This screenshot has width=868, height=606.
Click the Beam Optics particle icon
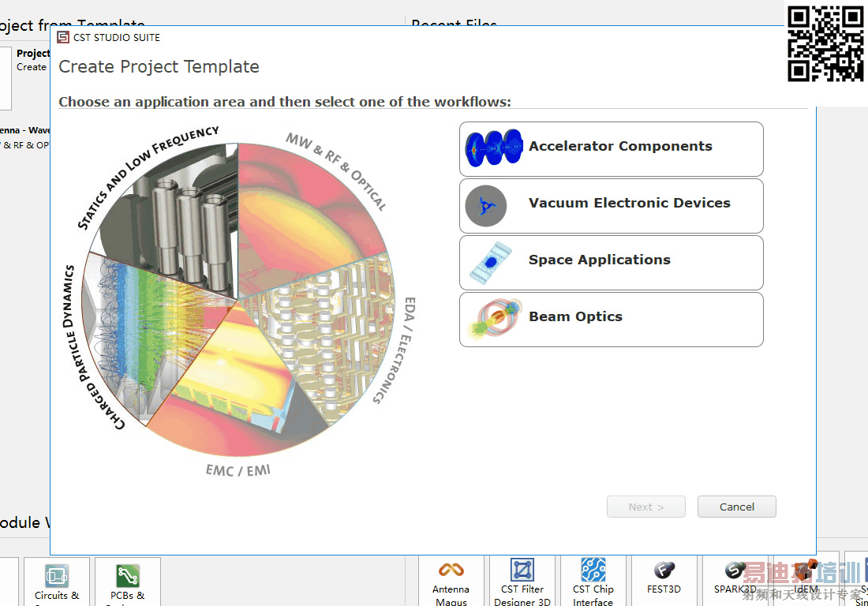(x=494, y=319)
